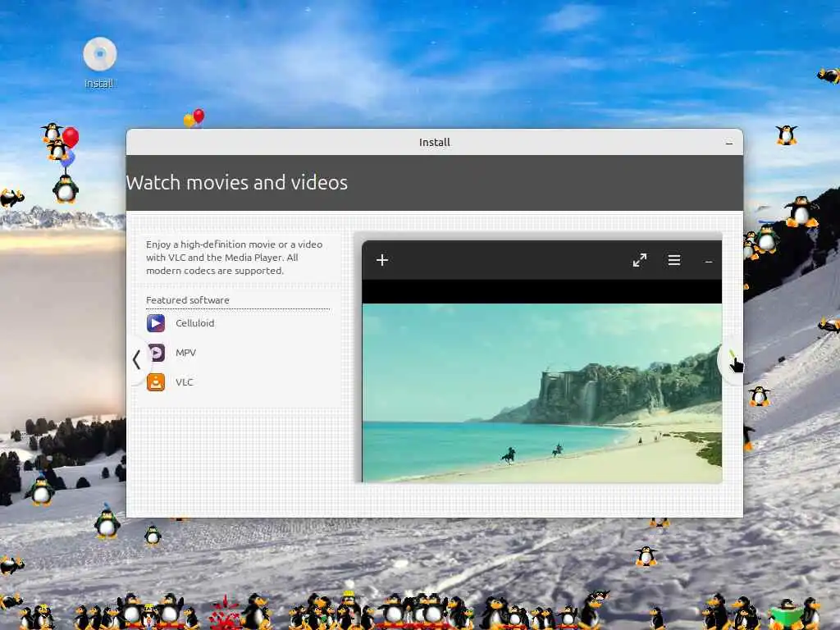
Task: Click the slide description paragraph about VLC
Action: pyautogui.click(x=235, y=257)
